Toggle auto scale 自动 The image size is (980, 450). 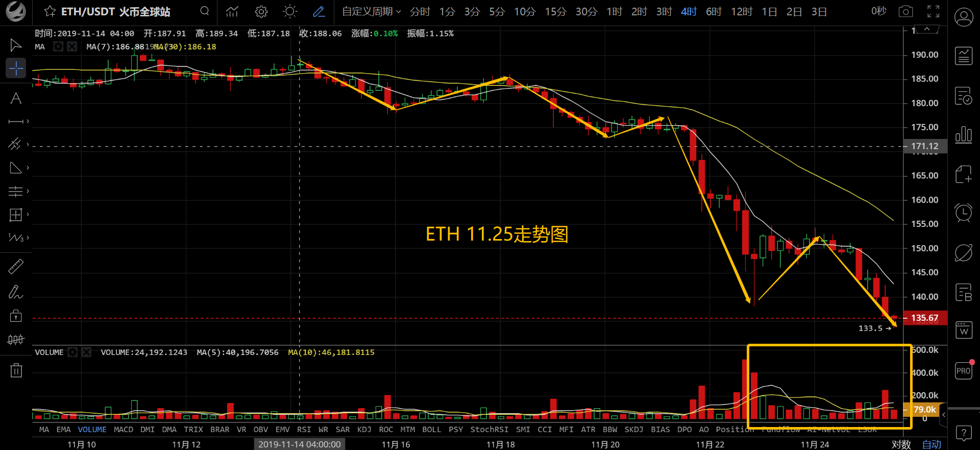pyautogui.click(x=932, y=444)
